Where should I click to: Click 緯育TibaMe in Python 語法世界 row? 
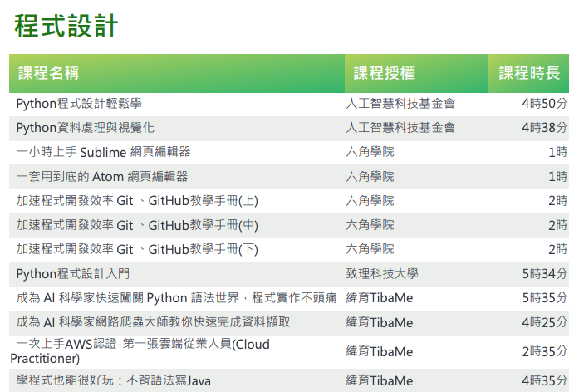pos(380,298)
